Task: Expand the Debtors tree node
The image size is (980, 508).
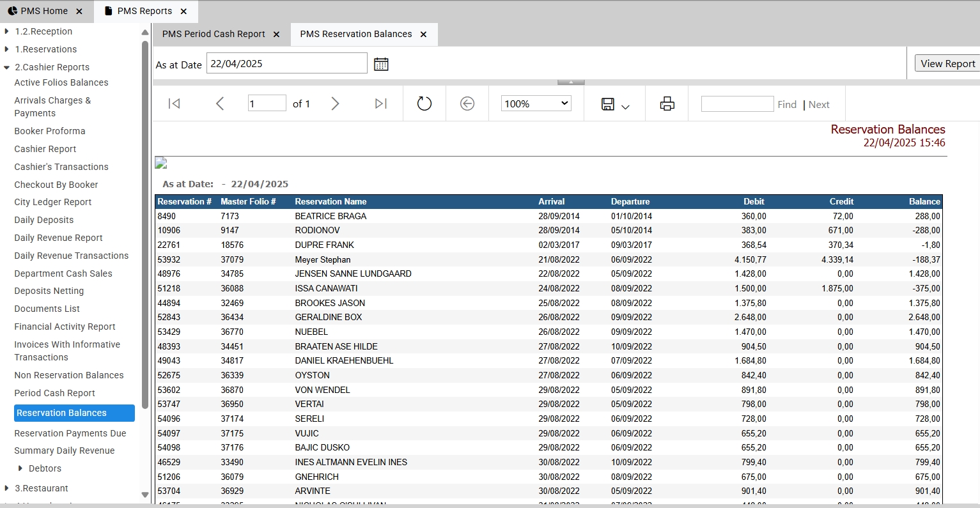Action: (x=20, y=468)
